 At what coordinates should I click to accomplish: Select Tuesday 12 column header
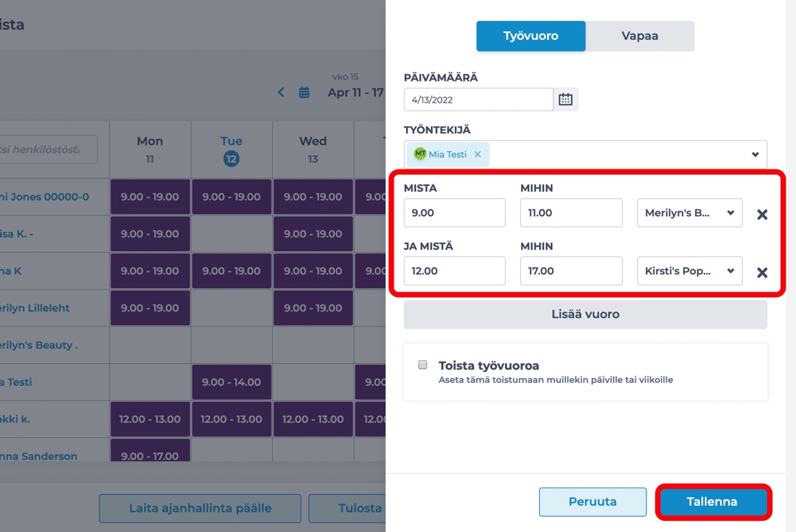[231, 150]
